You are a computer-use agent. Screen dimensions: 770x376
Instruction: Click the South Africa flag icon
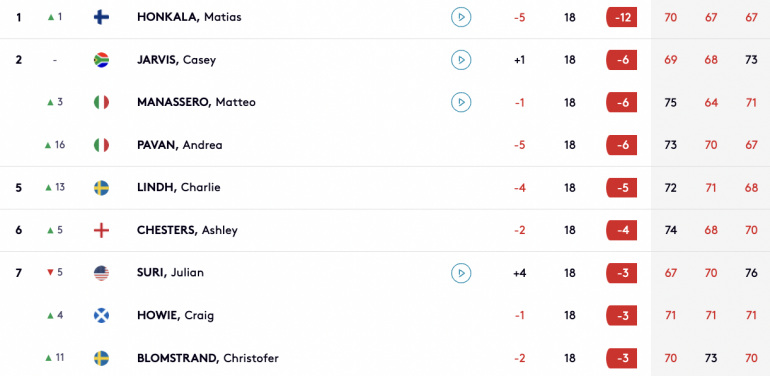coord(101,60)
